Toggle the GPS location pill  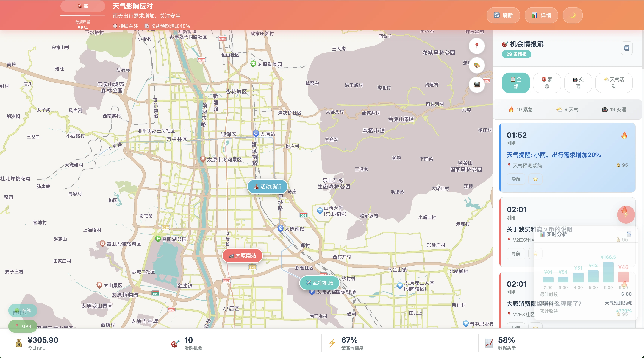[23, 326]
